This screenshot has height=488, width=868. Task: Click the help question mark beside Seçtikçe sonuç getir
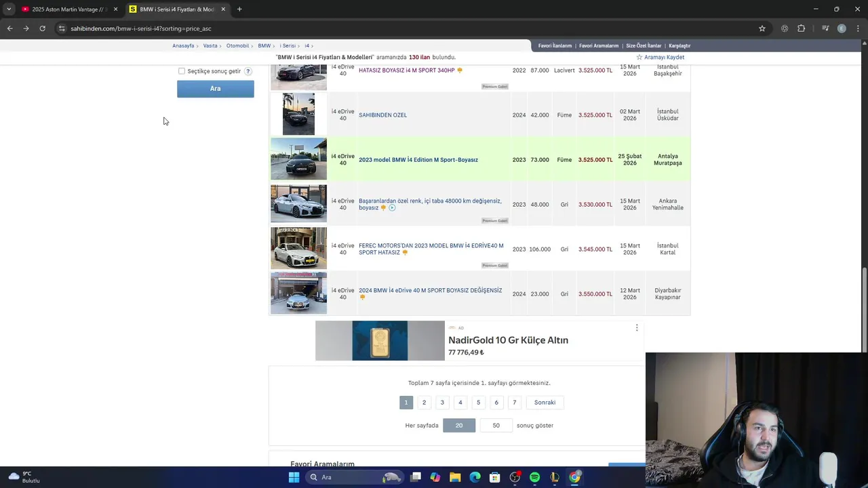point(248,71)
